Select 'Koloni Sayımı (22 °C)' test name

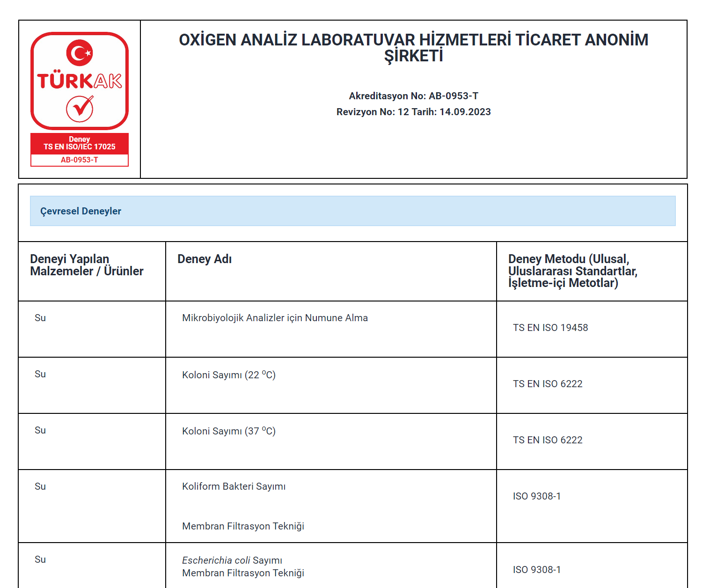coord(229,375)
